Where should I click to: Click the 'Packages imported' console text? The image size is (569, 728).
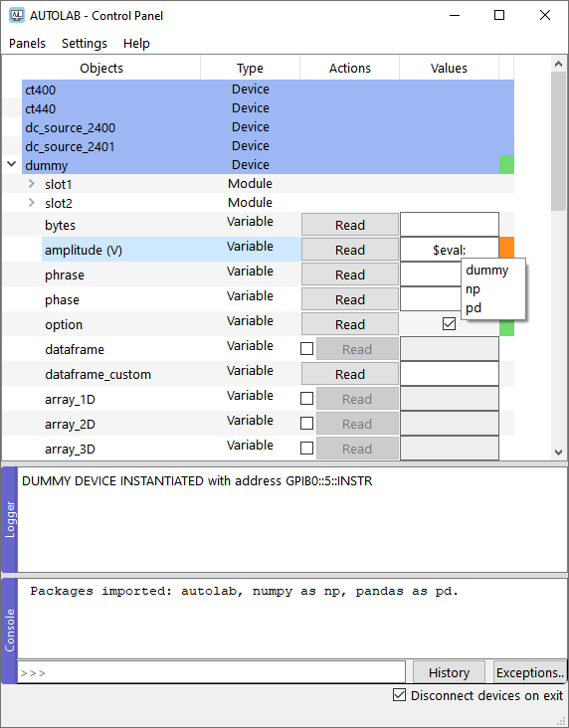tap(245, 591)
